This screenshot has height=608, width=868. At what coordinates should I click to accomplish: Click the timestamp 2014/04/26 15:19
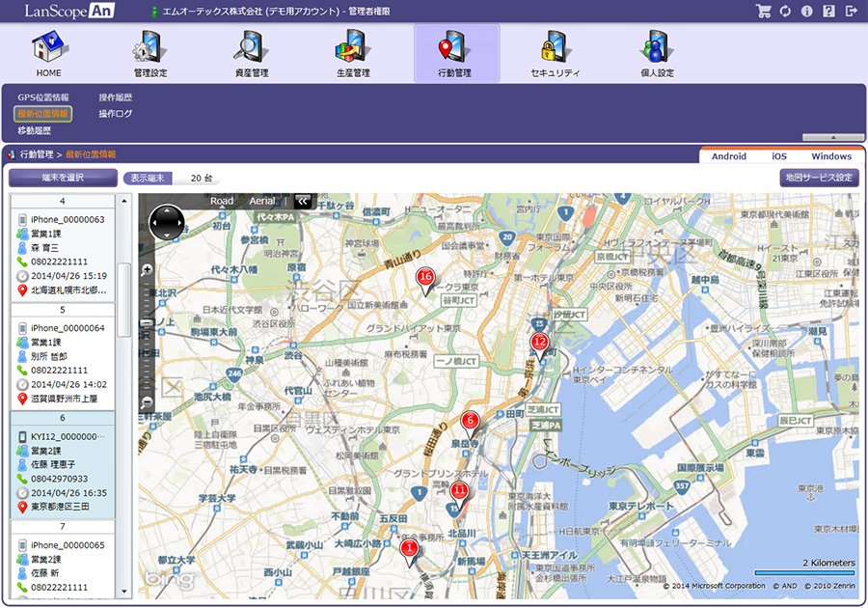point(68,276)
